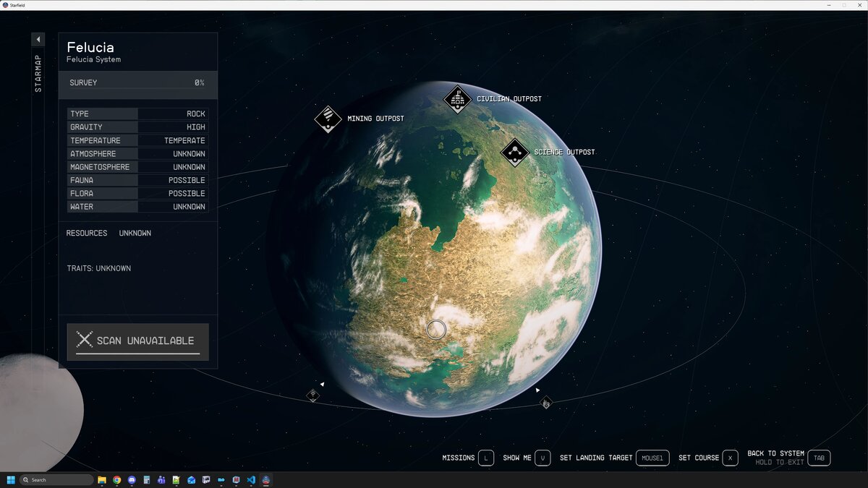Open File Explorer from the taskbar
The width and height of the screenshot is (868, 488).
click(102, 480)
